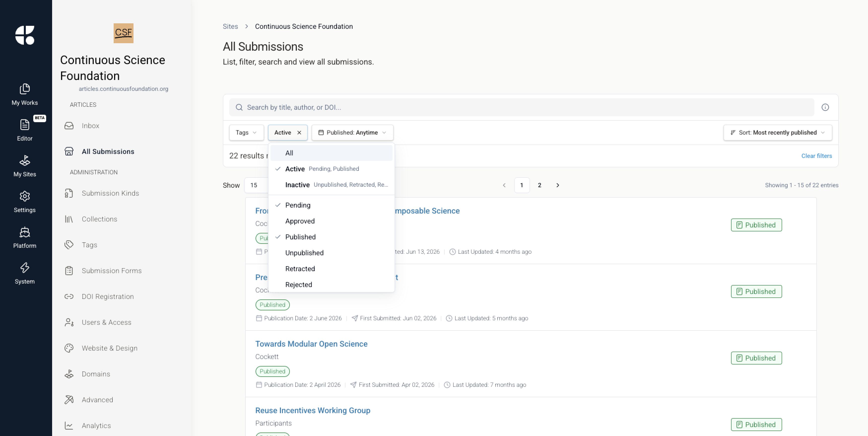Viewport: 868px width, 436px height.
Task: Remove the Active filter with the X
Action: pos(299,133)
